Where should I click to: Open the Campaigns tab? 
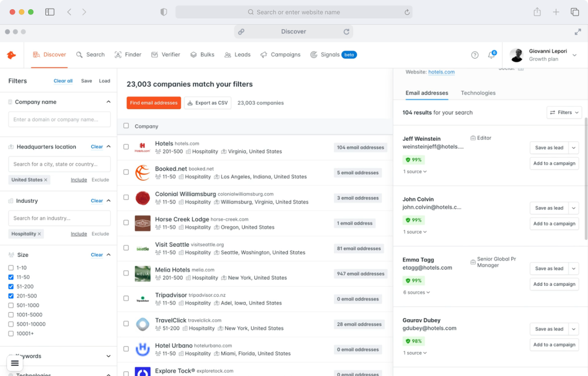pyautogui.click(x=280, y=55)
